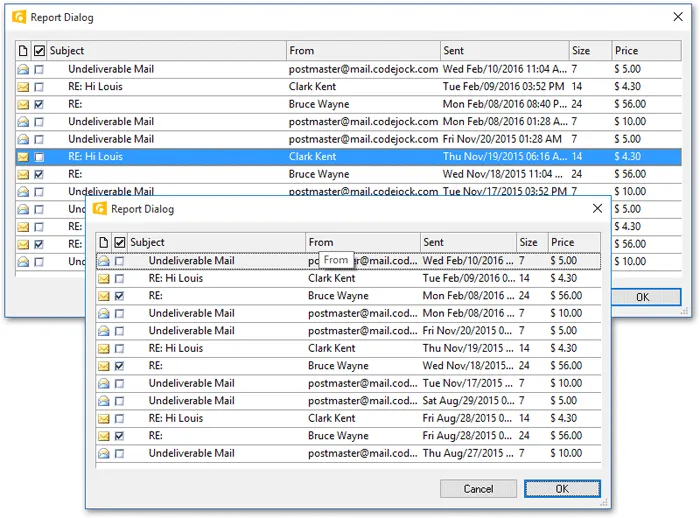Click back-window envelope icon for Tue Feb/09/2016 03:52 PM
The height and width of the screenshot is (518, 700).
point(23,87)
